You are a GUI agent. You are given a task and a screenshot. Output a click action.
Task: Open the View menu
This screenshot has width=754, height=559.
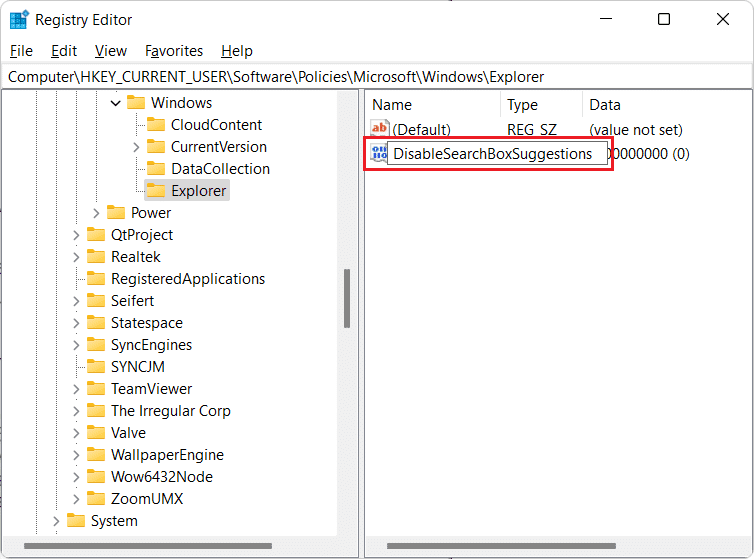111,51
